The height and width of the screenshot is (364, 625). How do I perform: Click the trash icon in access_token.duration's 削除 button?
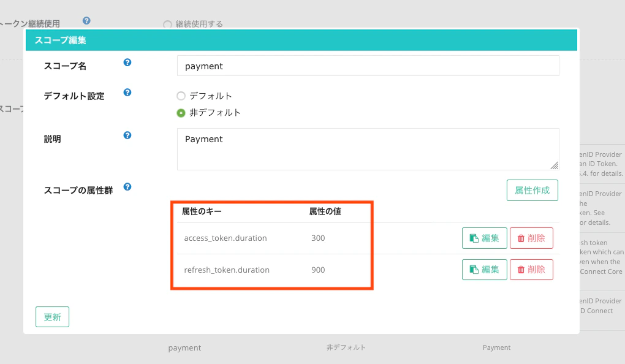coord(521,238)
